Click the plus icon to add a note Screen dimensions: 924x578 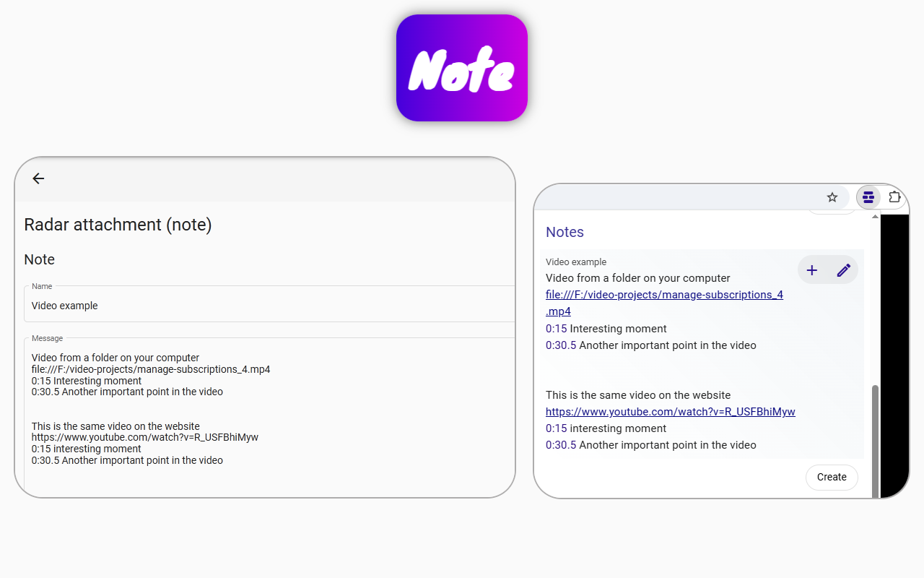[811, 269]
